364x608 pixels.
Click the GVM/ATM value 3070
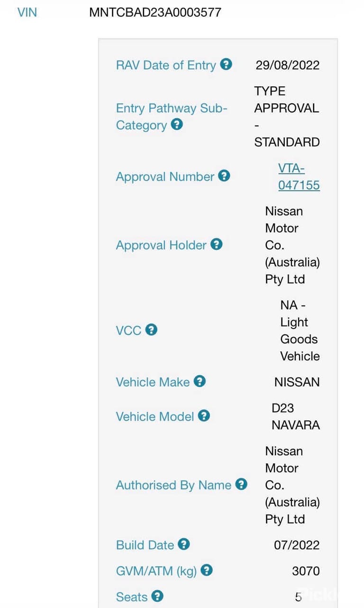(x=306, y=571)
